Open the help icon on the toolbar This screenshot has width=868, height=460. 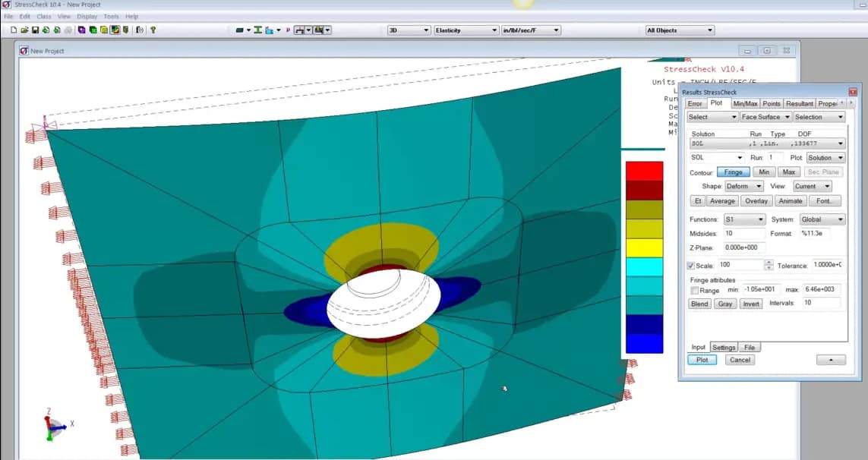(x=152, y=30)
